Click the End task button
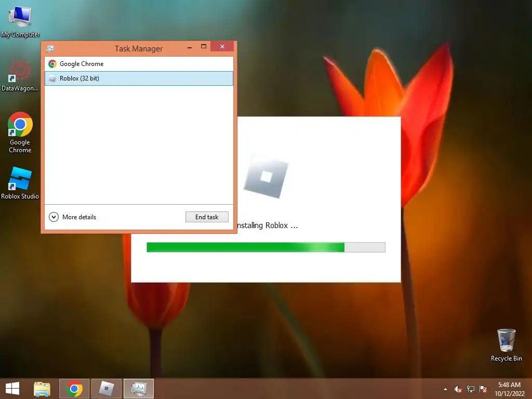Screen dimensions: 532x399 click(207, 217)
